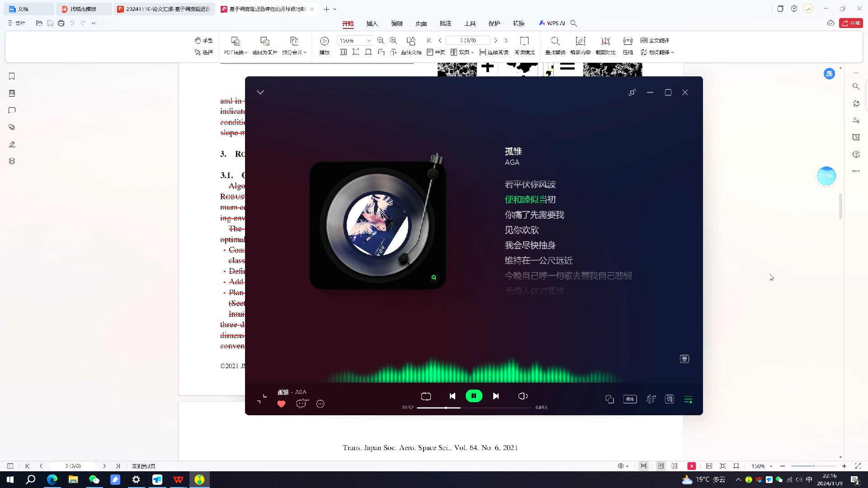
Task: Open the play queue list
Action: point(688,399)
